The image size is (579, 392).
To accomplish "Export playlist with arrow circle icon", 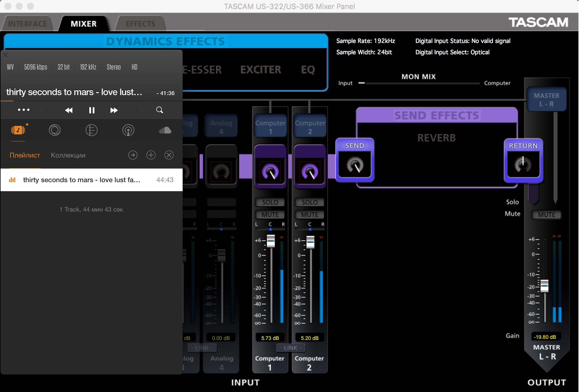I will pos(133,155).
